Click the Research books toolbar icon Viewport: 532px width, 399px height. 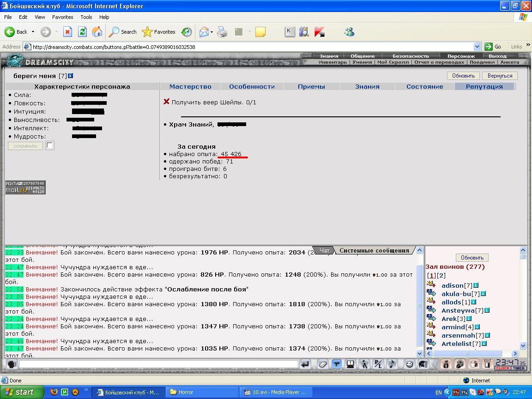(304, 32)
